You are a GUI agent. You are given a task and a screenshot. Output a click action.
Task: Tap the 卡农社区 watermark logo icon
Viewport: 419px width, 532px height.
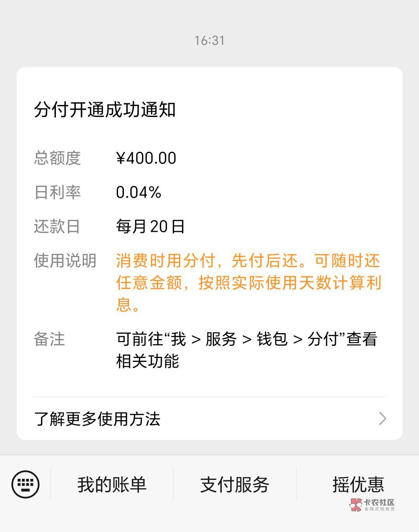[x=355, y=504]
